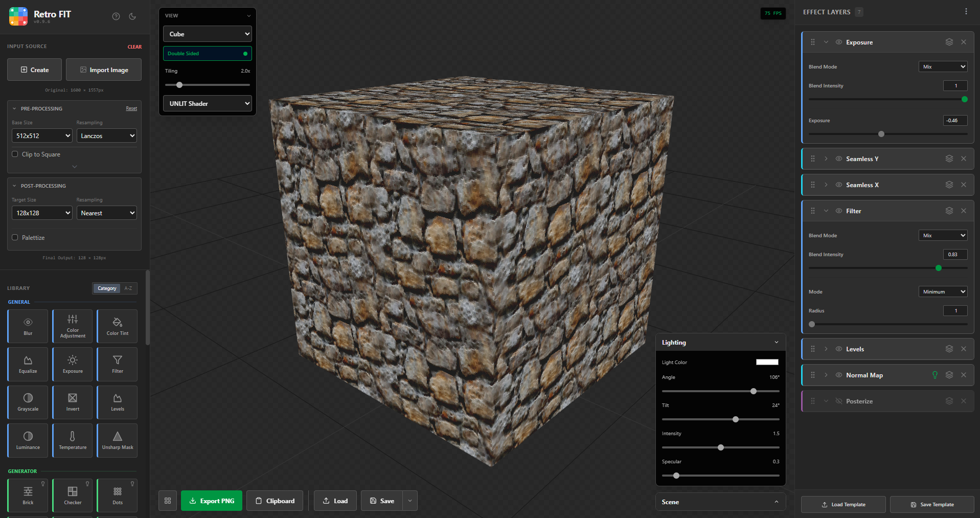Viewport: 980px width, 518px height.
Task: Open the Filter Mode Minimum dropdown
Action: (943, 291)
